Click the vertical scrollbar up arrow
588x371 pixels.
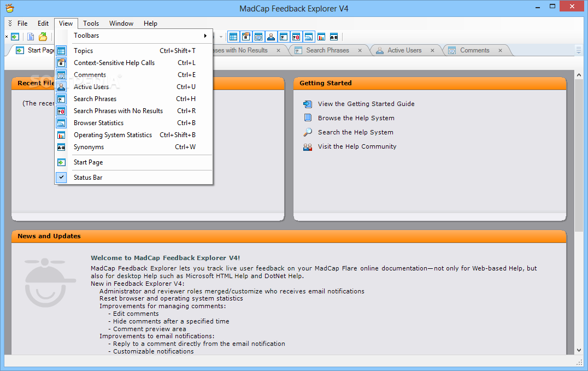[x=579, y=75]
